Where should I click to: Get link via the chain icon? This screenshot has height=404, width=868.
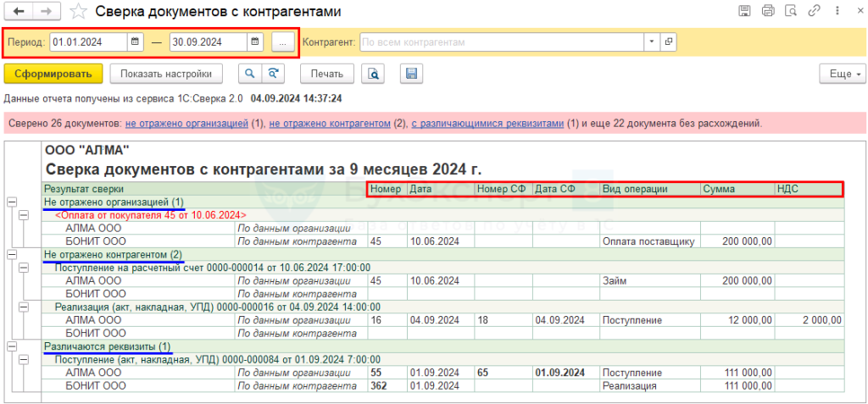(x=815, y=11)
